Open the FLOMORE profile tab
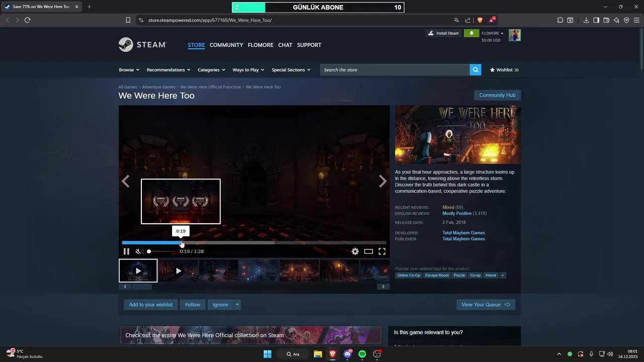Image resolution: width=644 pixels, height=362 pixels. (261, 45)
